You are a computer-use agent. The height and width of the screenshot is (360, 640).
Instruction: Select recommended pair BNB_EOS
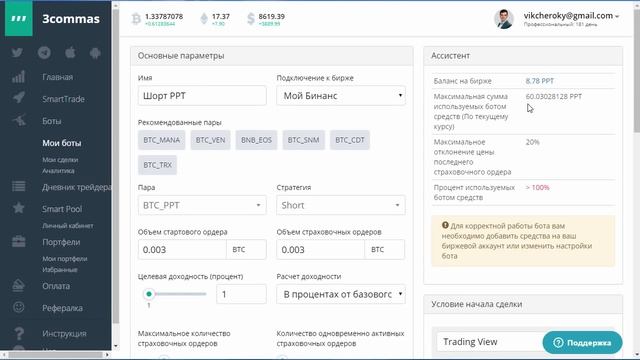[x=256, y=140]
